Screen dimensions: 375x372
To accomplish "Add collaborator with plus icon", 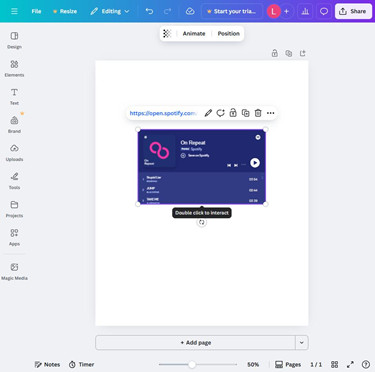I will [286, 11].
